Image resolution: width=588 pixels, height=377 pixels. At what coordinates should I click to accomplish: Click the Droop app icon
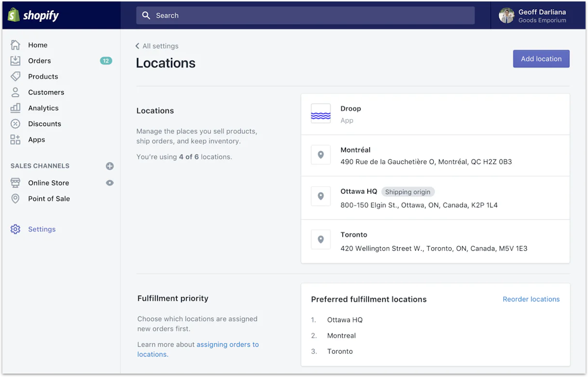[321, 113]
